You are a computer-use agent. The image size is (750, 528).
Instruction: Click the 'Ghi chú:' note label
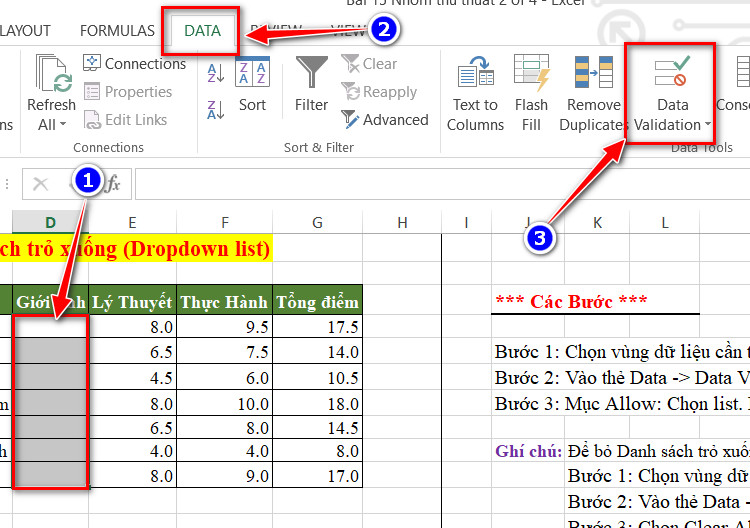point(529,451)
